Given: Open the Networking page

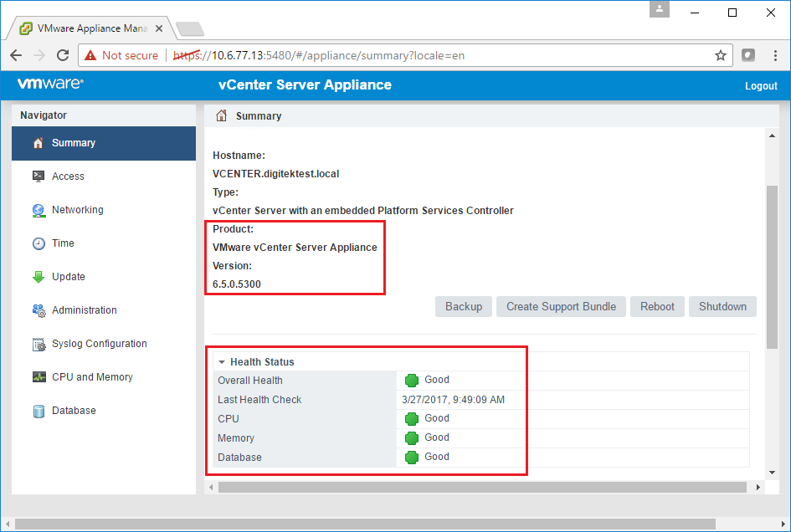Looking at the screenshot, I should 104,210.
